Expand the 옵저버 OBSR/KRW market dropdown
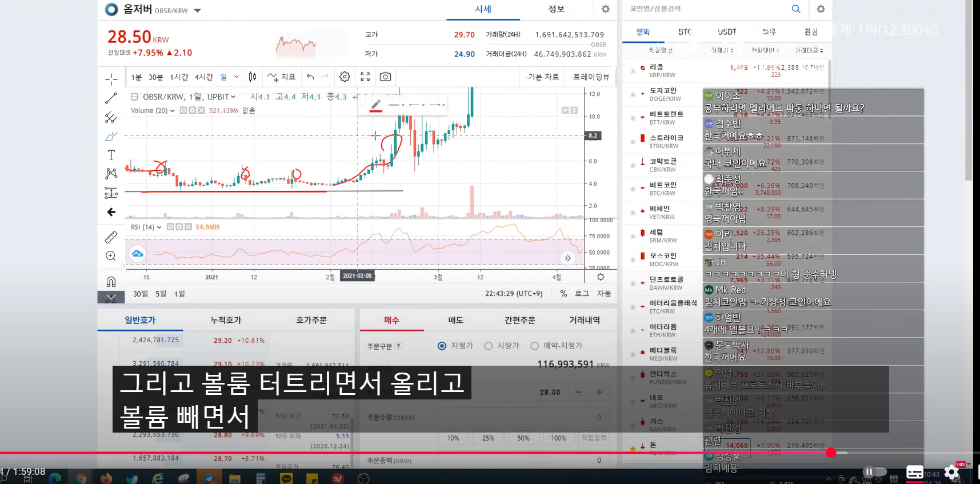The height and width of the screenshot is (484, 980). click(x=197, y=11)
